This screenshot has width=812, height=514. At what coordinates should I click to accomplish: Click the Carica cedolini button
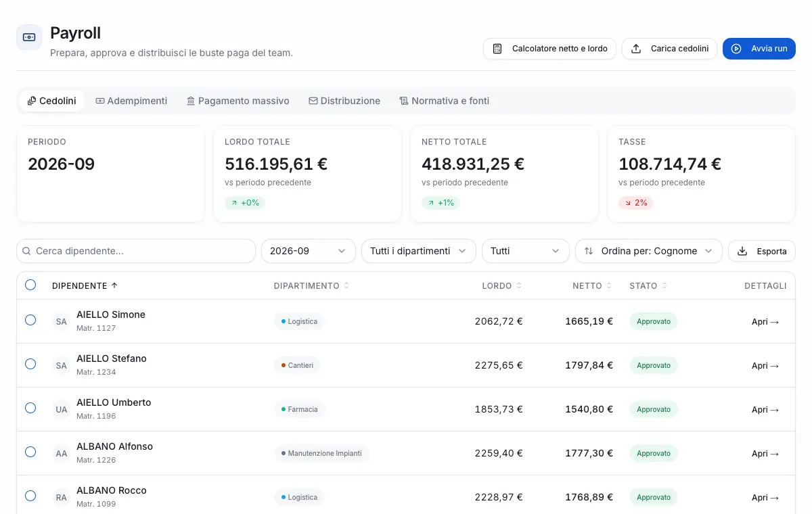(669, 49)
